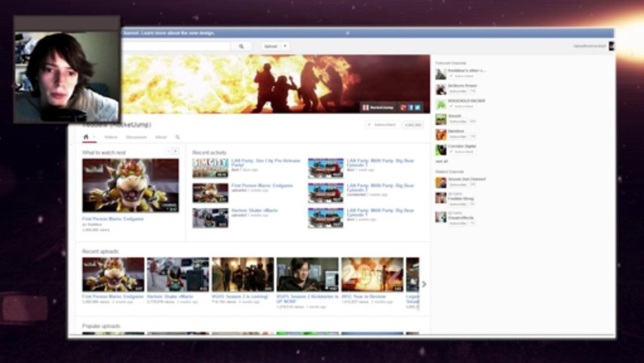Play the featured First Person Mario: Endgame video
This screenshot has width=644, height=363.
[130, 185]
